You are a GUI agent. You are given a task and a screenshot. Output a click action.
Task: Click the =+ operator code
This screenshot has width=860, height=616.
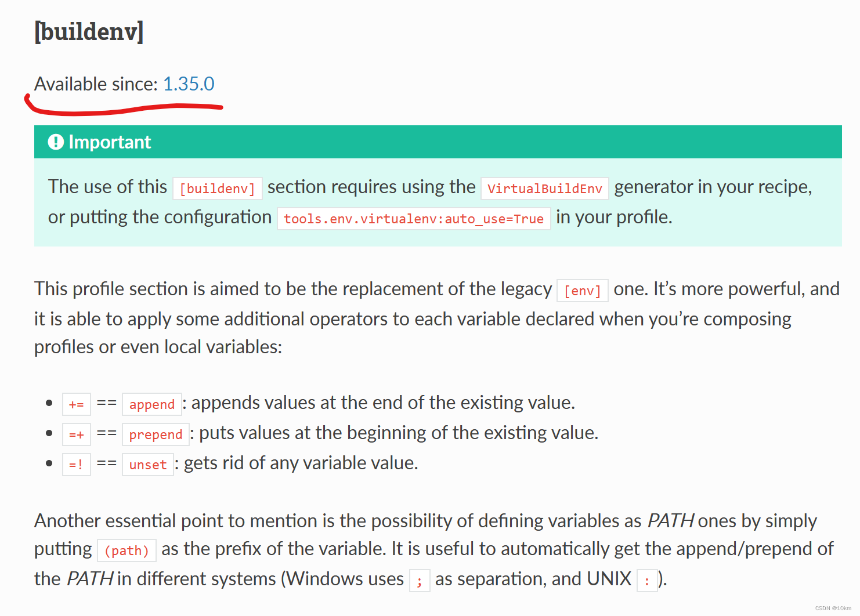pyautogui.click(x=77, y=434)
